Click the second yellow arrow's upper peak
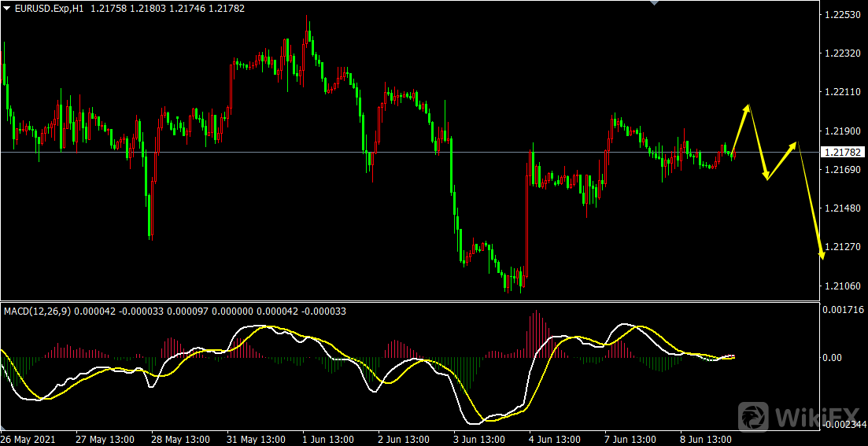The image size is (868, 446). [x=796, y=143]
